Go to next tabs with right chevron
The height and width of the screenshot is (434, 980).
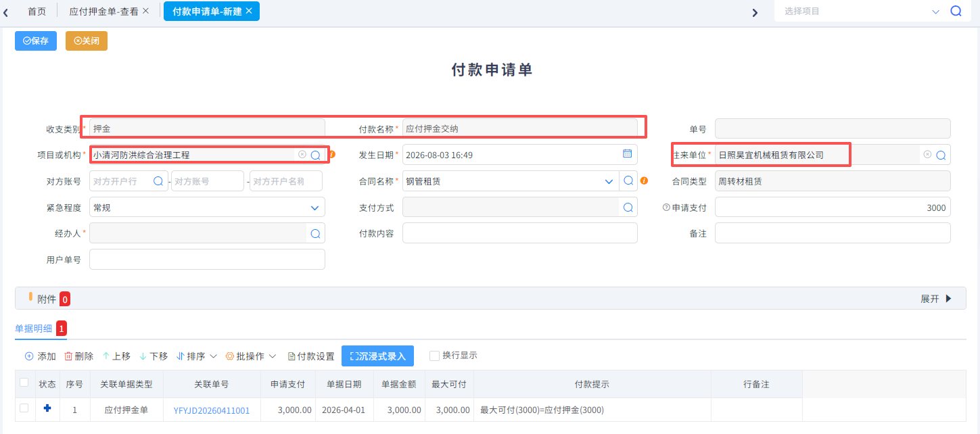[x=755, y=12]
